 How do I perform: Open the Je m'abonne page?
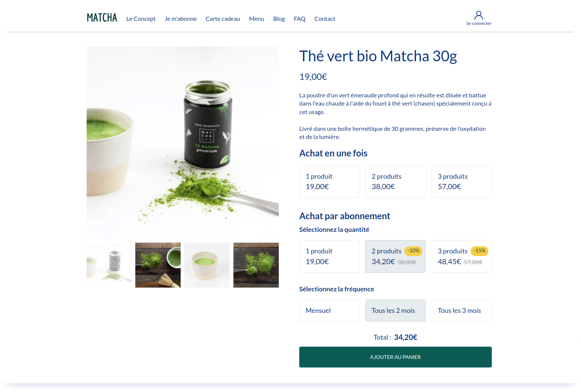point(181,19)
